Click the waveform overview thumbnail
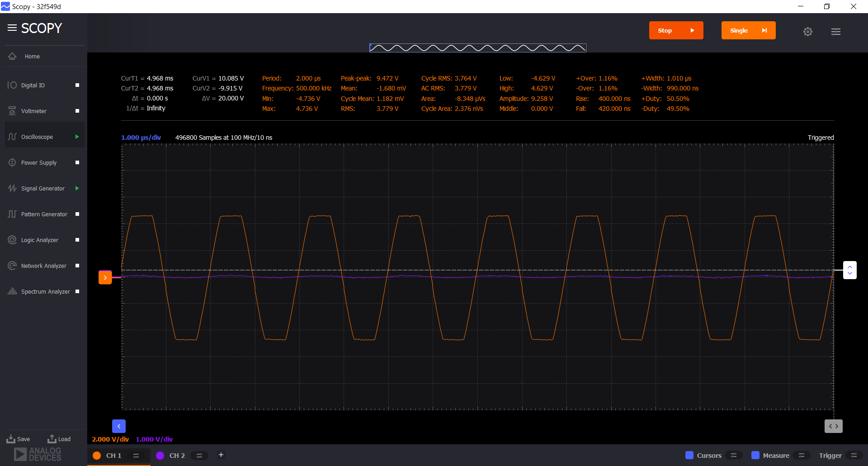868x466 pixels. point(478,48)
